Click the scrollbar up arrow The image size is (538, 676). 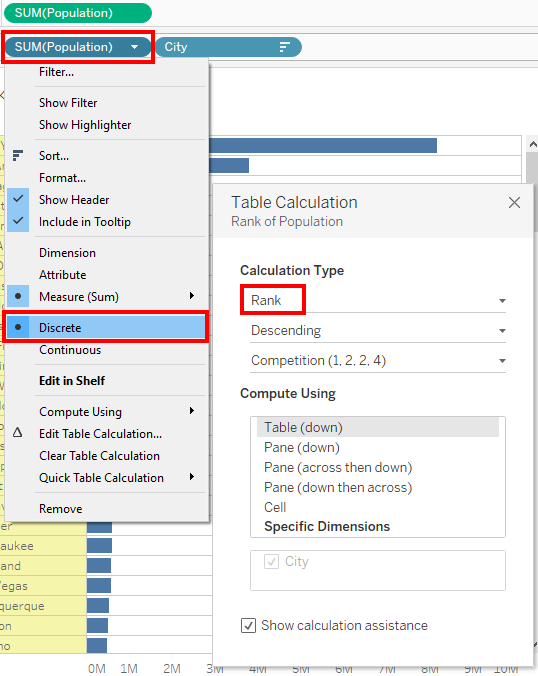click(x=533, y=144)
